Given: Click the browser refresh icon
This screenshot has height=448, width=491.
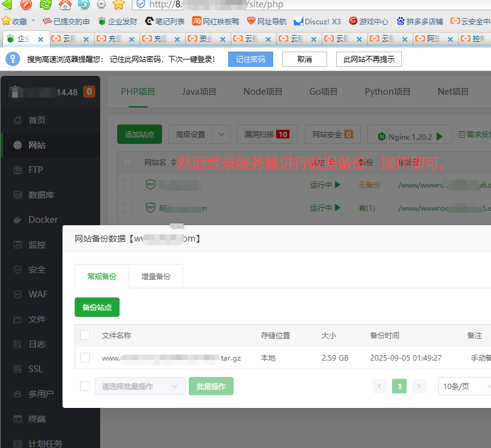Looking at the screenshot, I should pyautogui.click(x=46, y=5).
